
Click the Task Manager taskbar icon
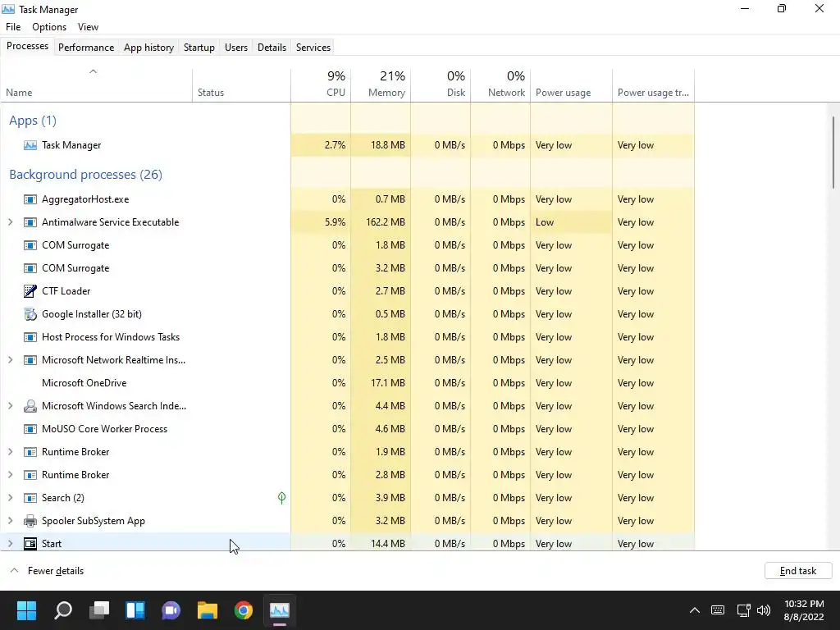click(280, 610)
